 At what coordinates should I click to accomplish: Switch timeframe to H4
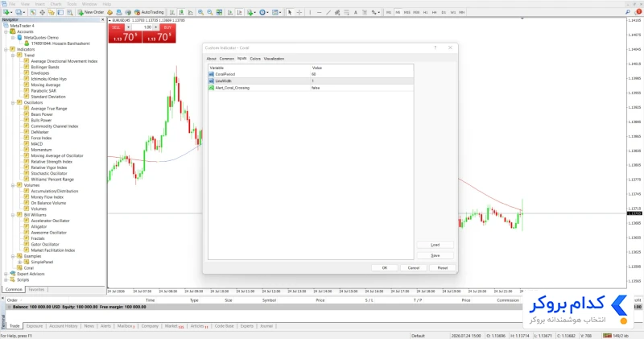pos(434,12)
